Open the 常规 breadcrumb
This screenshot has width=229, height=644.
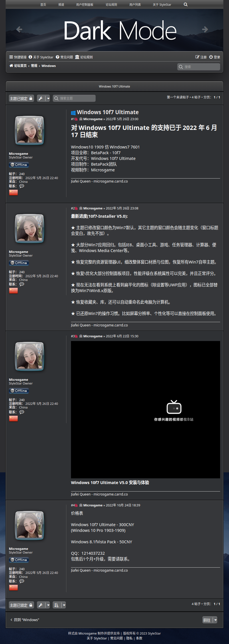coord(34,66)
